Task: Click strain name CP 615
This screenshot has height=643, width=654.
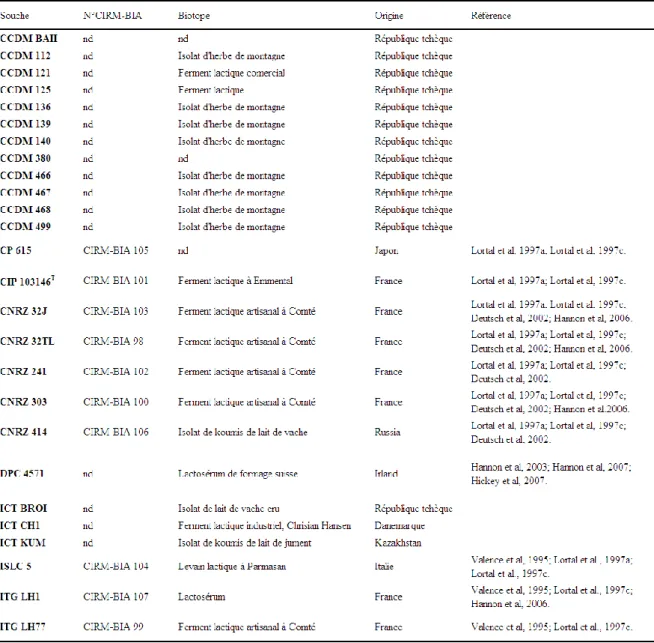Action: click(x=16, y=250)
